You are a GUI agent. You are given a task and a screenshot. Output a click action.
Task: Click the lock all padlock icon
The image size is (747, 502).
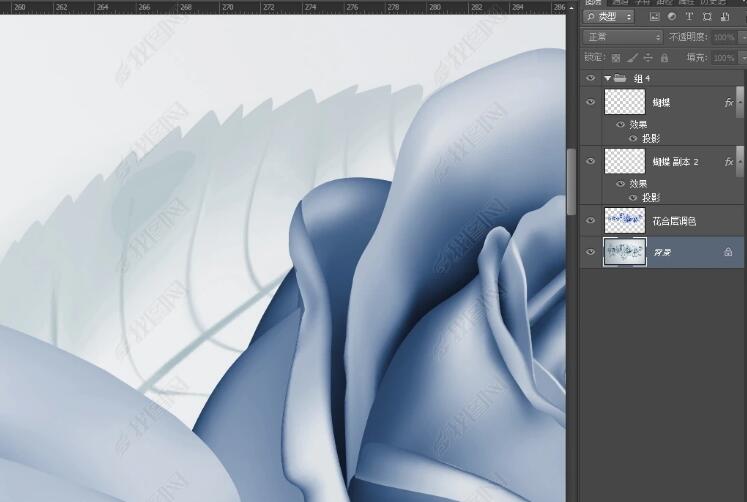[664, 58]
